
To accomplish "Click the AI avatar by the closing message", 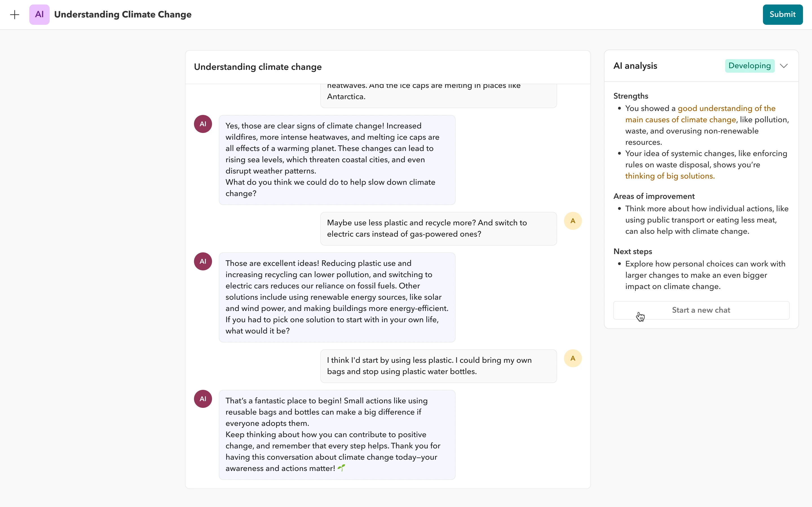I will coord(203,398).
